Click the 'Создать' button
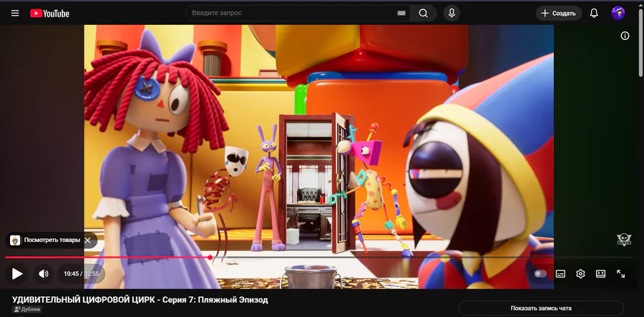The height and width of the screenshot is (317, 644). point(559,13)
